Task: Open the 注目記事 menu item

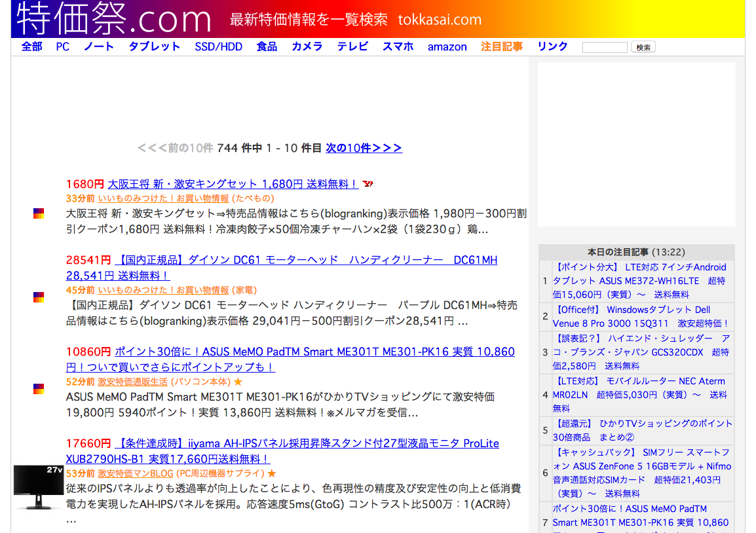Action: click(502, 46)
